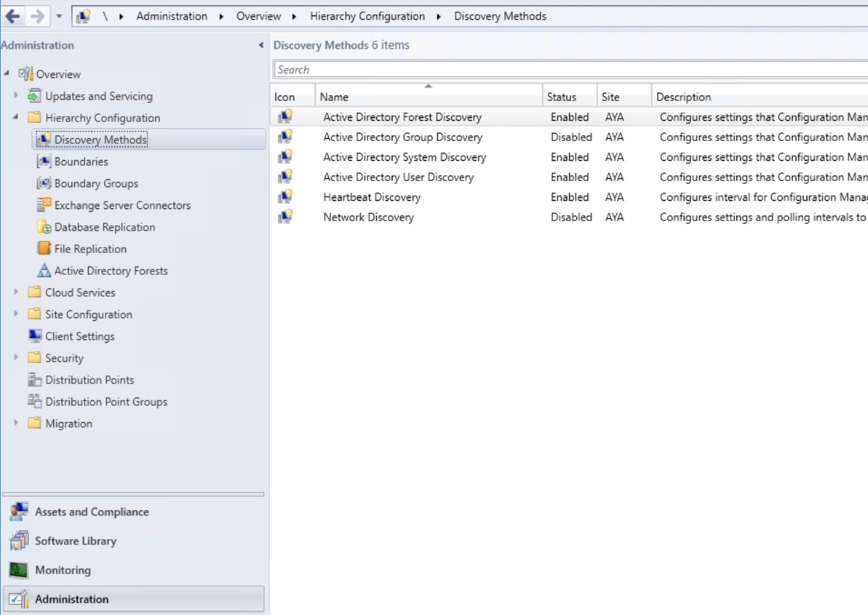Screen dimensions: 868x615
Task: Click the Hierarchy Configuration folder icon
Action: coord(34,117)
